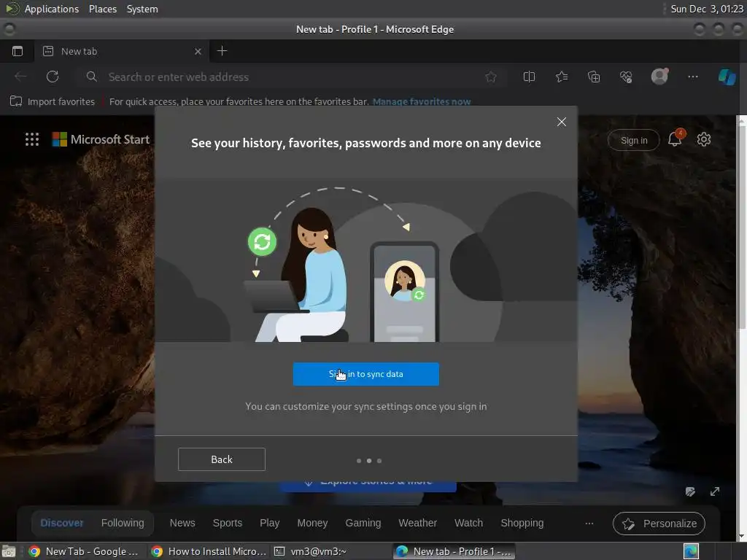Viewport: 747px width, 560px height.
Task: Switch to the Discover tab
Action: tap(62, 523)
